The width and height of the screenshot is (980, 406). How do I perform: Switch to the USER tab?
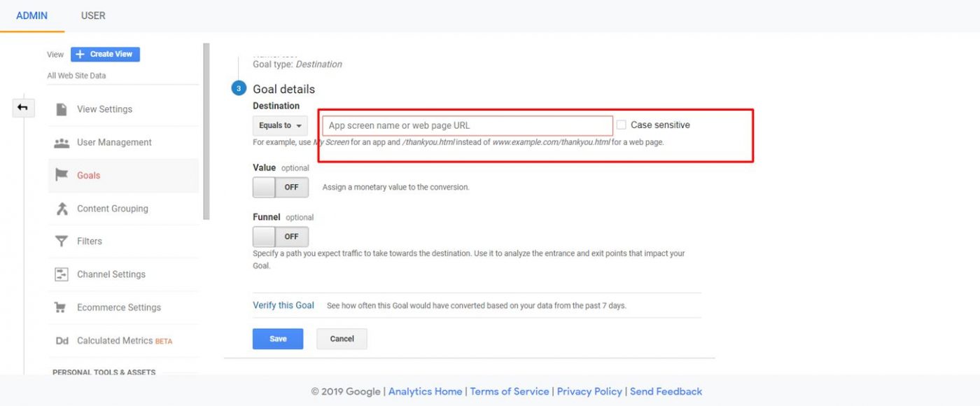(x=92, y=15)
